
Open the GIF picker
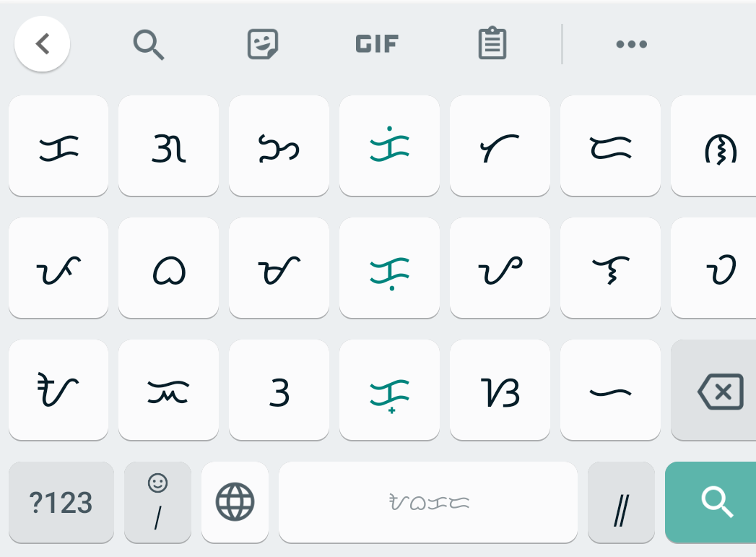coord(376,44)
